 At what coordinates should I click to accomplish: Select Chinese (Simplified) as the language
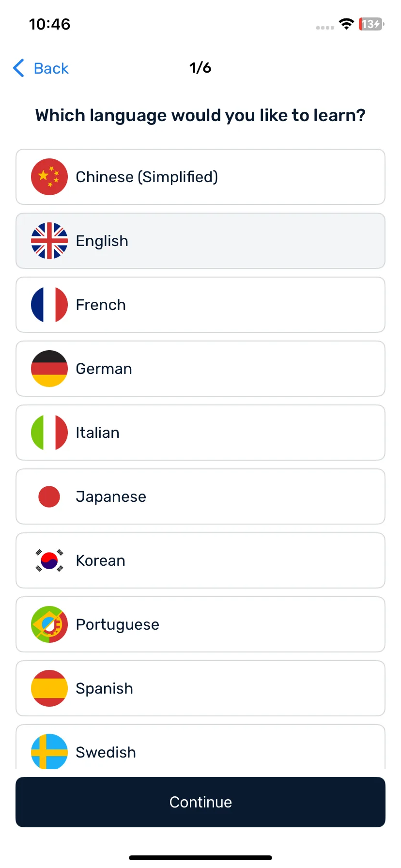click(200, 177)
